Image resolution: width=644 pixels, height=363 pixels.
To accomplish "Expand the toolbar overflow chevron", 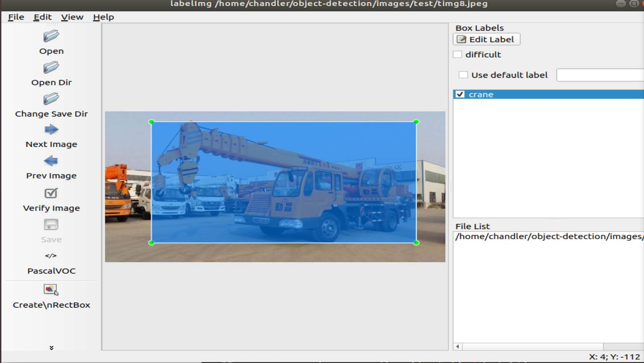I will [x=52, y=348].
